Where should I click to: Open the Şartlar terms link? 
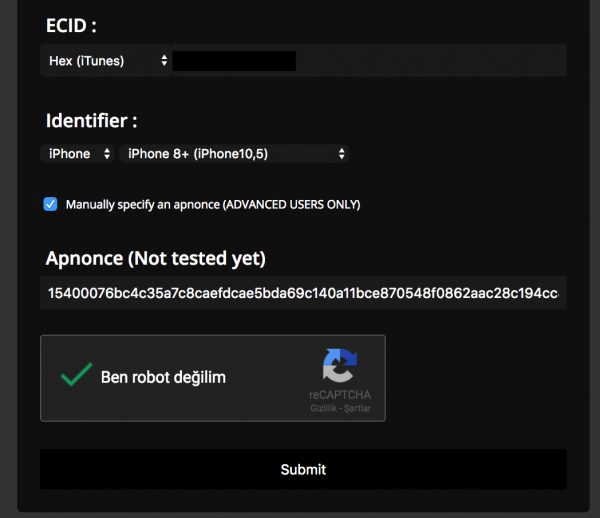click(x=357, y=409)
